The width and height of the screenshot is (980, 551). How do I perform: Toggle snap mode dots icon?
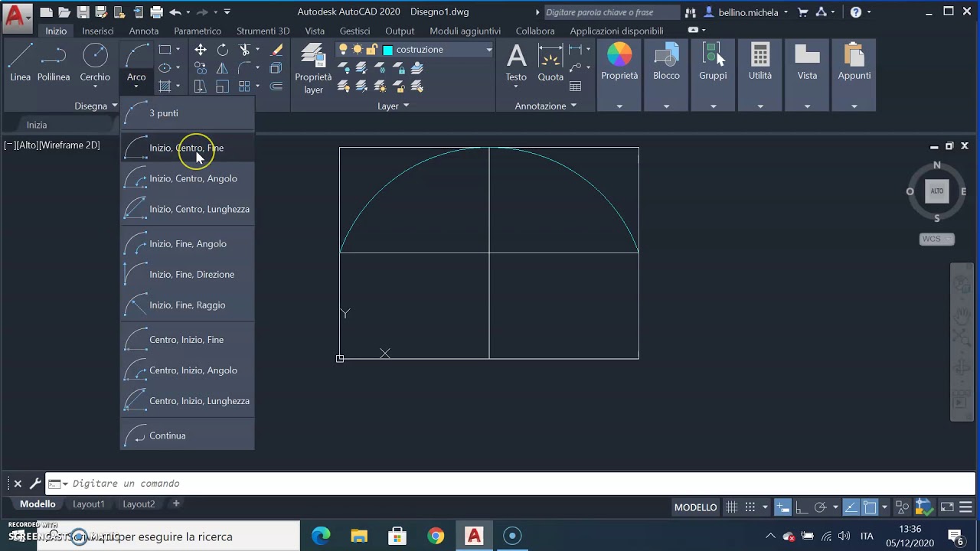(x=750, y=507)
